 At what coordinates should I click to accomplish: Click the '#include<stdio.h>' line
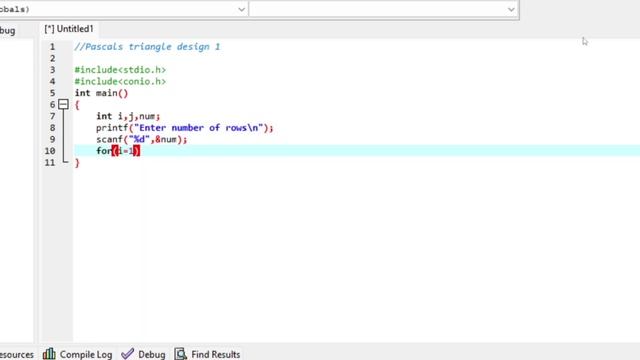click(120, 70)
